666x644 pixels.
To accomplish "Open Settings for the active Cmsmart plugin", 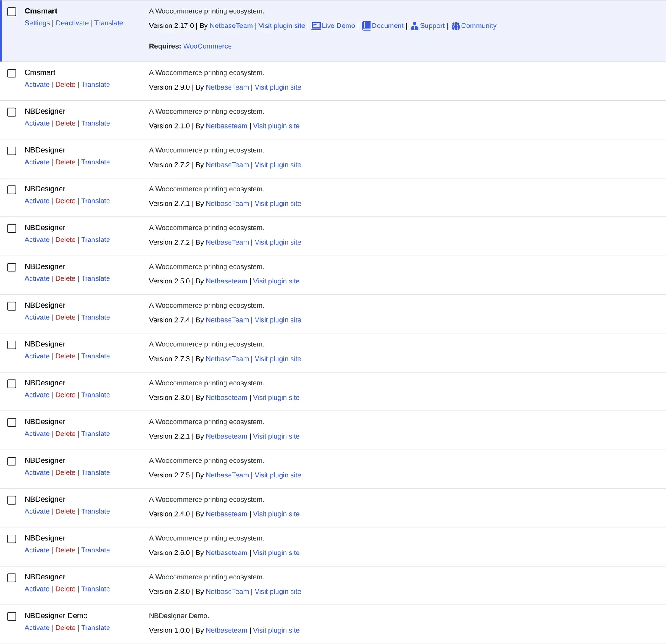I will click(x=37, y=23).
